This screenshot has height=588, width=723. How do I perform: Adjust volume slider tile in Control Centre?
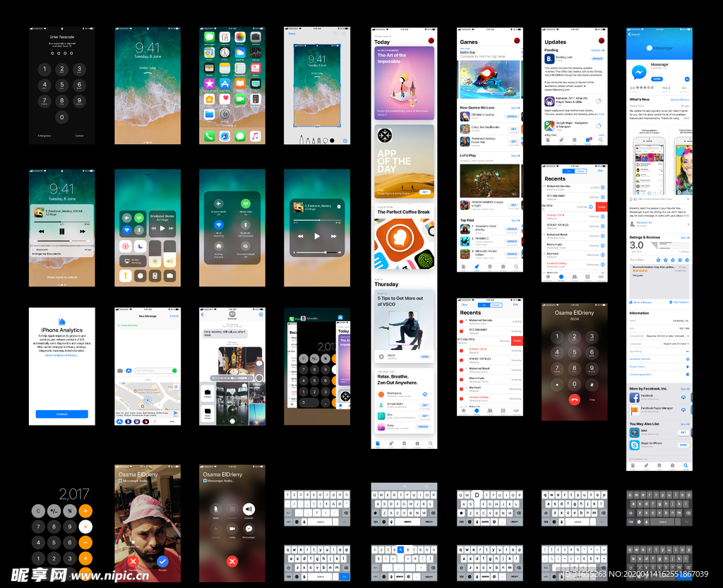coord(170,255)
